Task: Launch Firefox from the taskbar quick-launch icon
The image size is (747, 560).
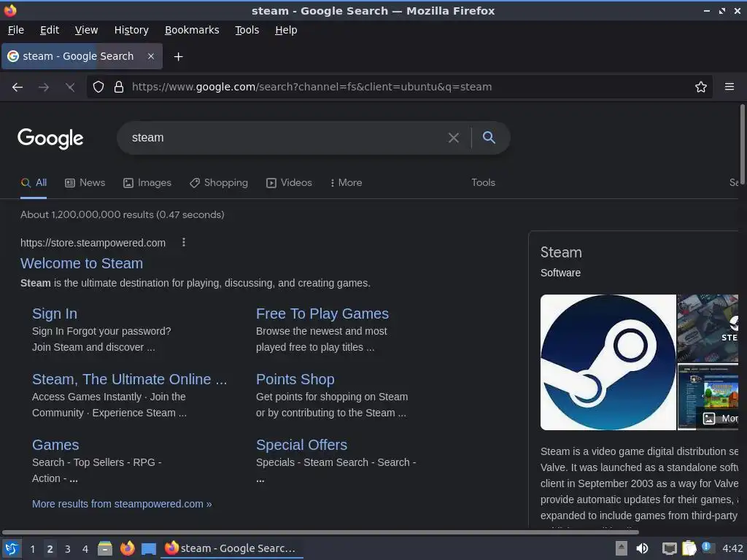Action: (x=127, y=548)
